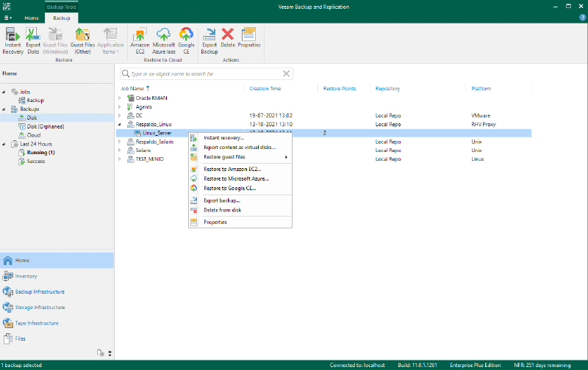Open Home navigation pane icon
Screen dimensions: 588x370
coord(8,261)
